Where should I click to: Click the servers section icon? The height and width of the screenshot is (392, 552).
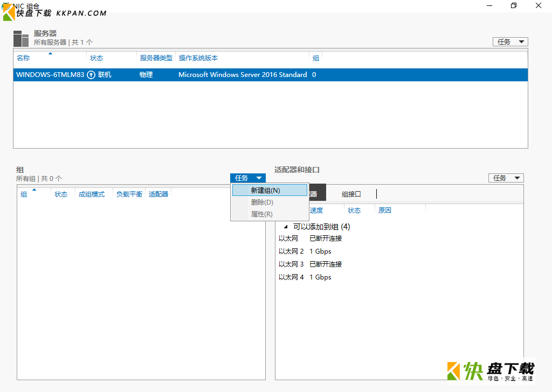point(21,38)
